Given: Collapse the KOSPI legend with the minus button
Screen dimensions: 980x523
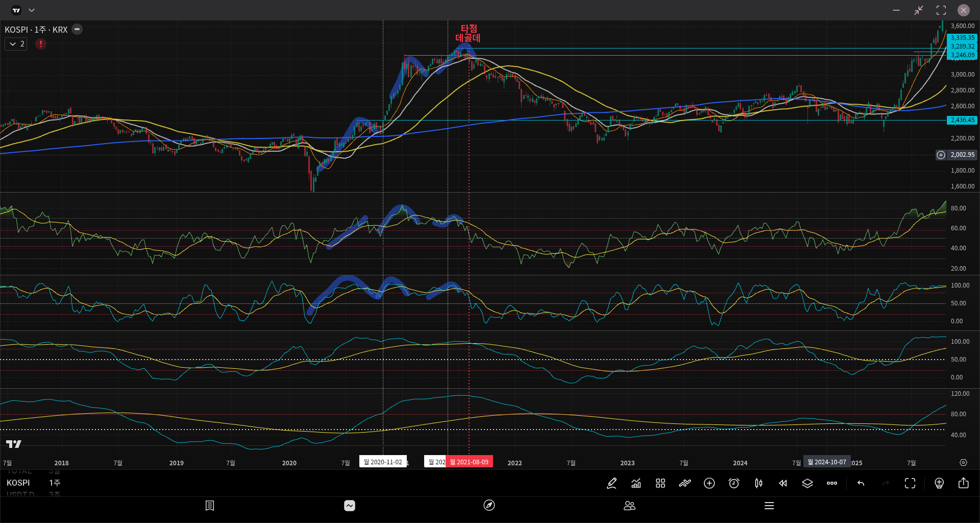Looking at the screenshot, I should [x=77, y=29].
